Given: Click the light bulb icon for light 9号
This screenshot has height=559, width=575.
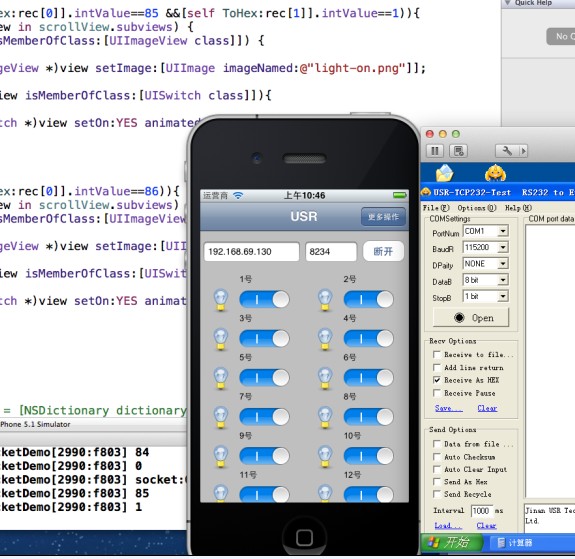Looking at the screenshot, I should [221, 457].
